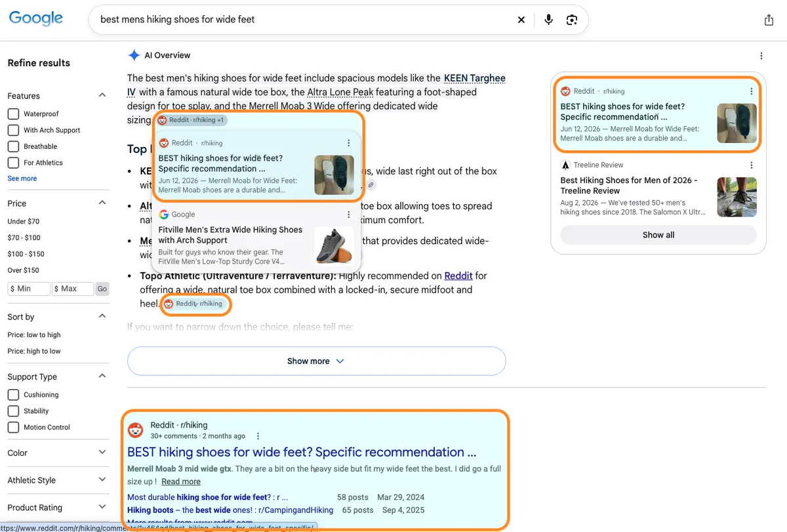This screenshot has height=532, width=787.
Task: Open 'Most durable hiking shoe for wide feet?' sublink
Action: coord(207,497)
